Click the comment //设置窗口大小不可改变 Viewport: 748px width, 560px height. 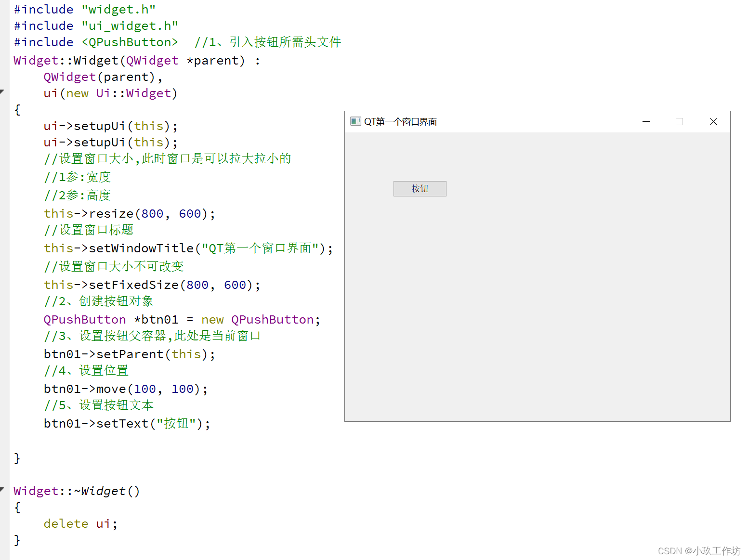[114, 267]
